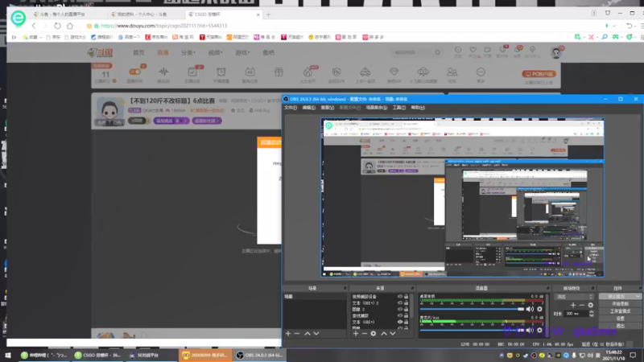Image resolution: width=644 pixels, height=362 pixels.
Task: Move source down in the Sources panel
Action: coord(393,334)
